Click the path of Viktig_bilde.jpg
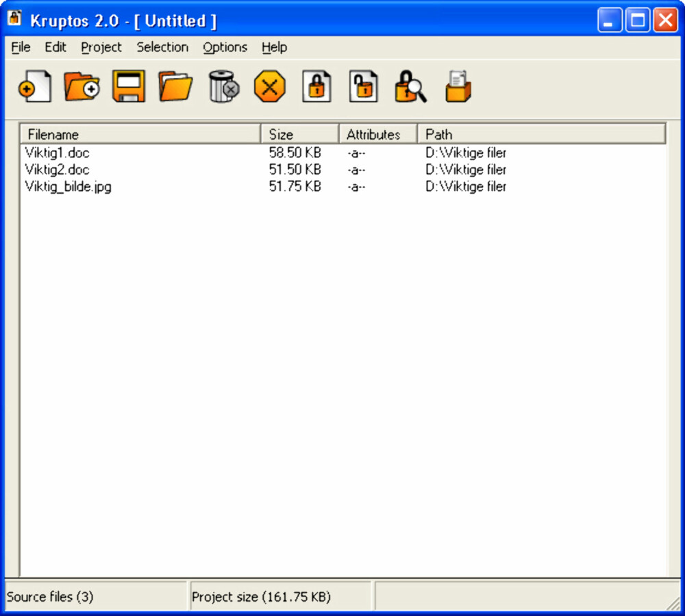685x616 pixels. pos(466,186)
